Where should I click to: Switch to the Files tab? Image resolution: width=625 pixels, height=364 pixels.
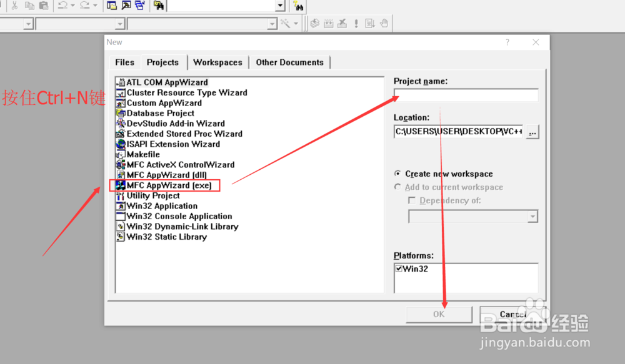click(x=125, y=62)
